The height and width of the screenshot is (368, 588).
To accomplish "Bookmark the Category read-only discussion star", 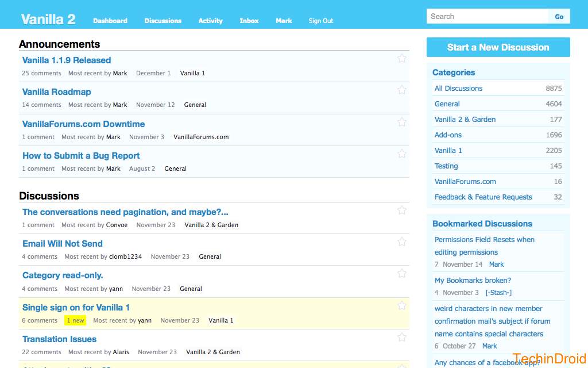I will 401,273.
